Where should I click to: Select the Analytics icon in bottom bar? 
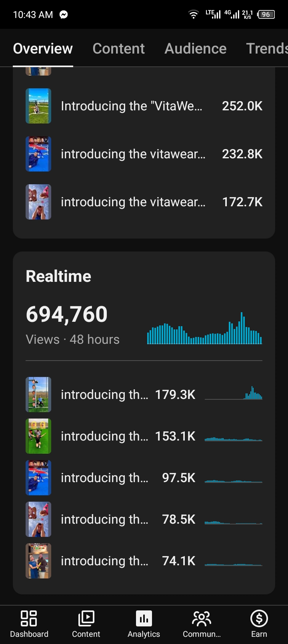coord(144,618)
